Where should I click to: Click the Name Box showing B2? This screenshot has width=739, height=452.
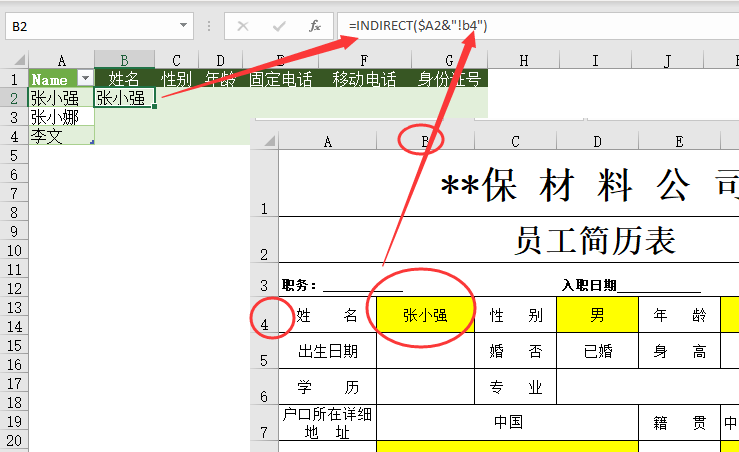click(x=99, y=26)
